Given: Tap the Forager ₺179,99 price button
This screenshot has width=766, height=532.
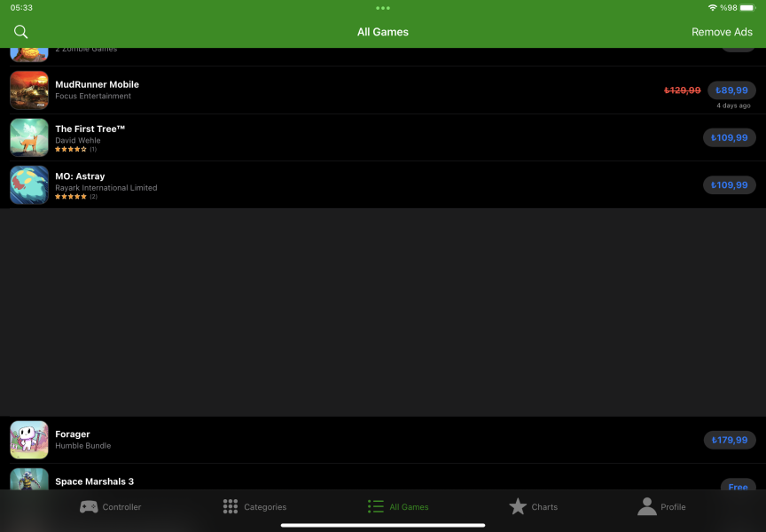Looking at the screenshot, I should [x=730, y=440].
